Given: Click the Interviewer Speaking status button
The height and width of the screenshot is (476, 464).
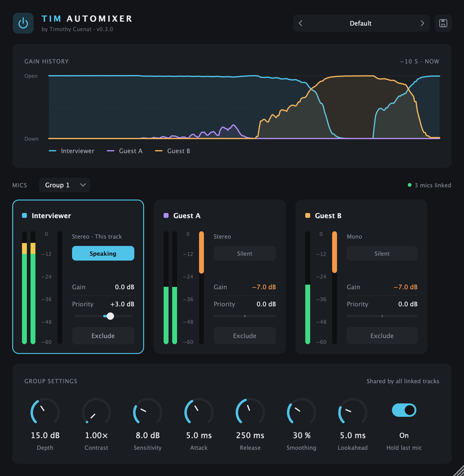Looking at the screenshot, I should point(103,253).
